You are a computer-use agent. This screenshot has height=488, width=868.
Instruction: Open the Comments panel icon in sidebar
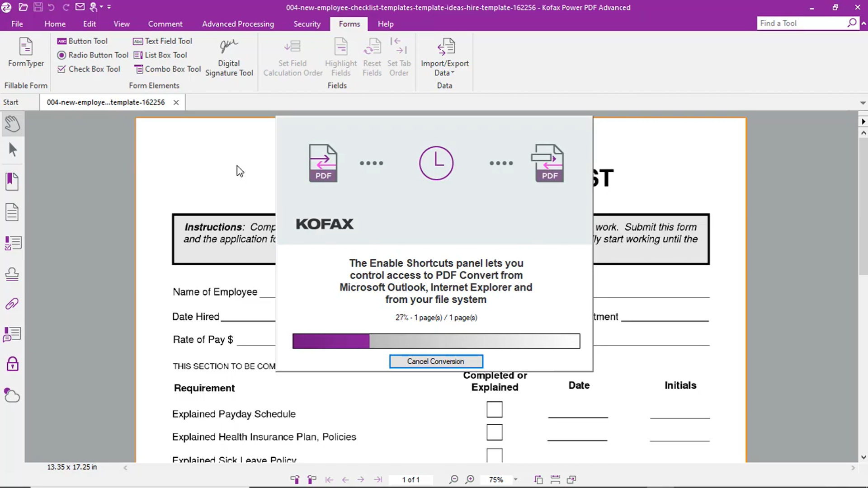[12, 334]
